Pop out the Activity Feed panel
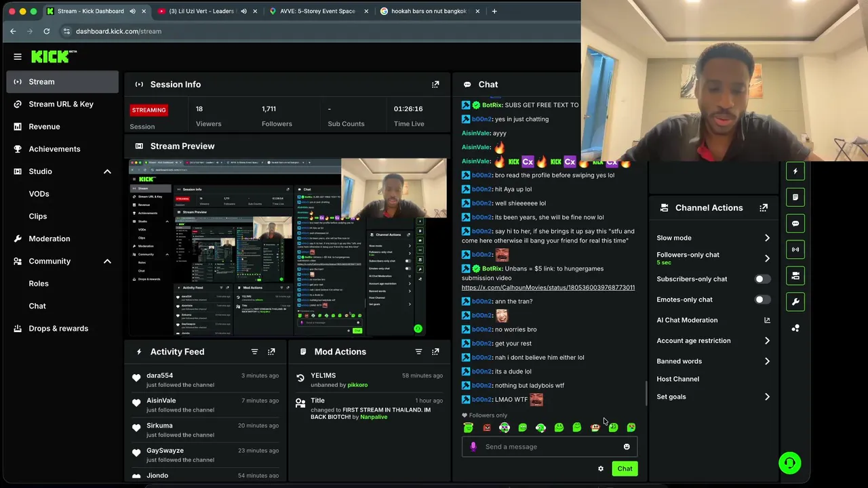 click(271, 352)
